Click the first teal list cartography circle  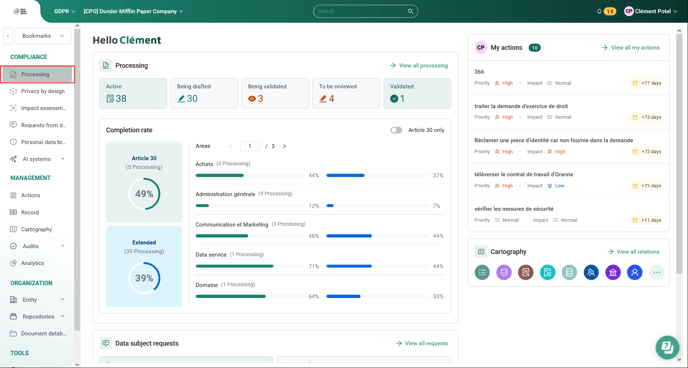coord(482,272)
